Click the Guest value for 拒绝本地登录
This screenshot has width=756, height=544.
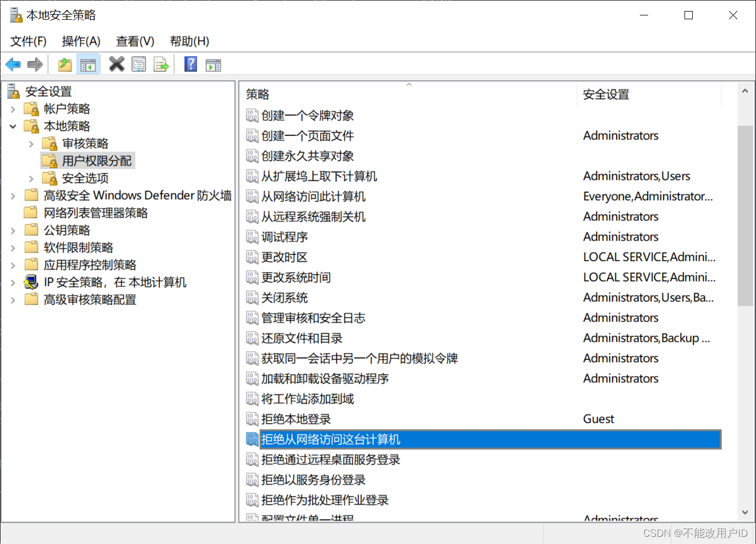pos(599,419)
